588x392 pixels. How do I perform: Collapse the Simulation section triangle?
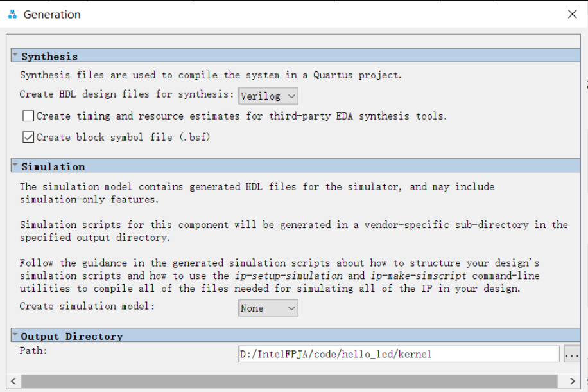(x=15, y=166)
